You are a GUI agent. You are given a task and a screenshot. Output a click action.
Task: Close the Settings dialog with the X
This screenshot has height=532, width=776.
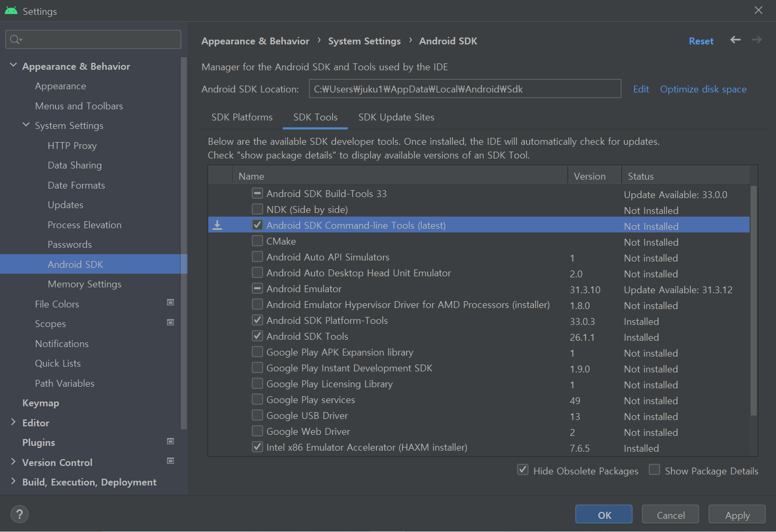pos(758,11)
